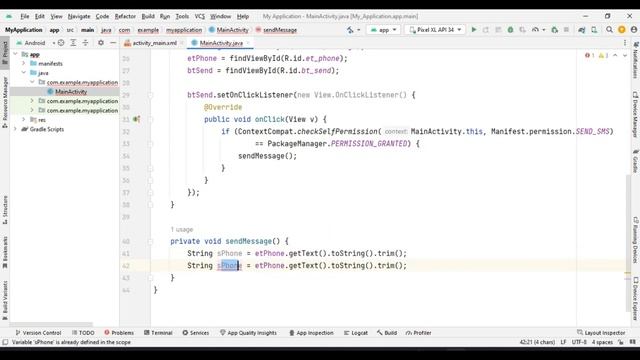Toggle the Bookmarks side panel
This screenshot has width=640, height=360.
5,252
